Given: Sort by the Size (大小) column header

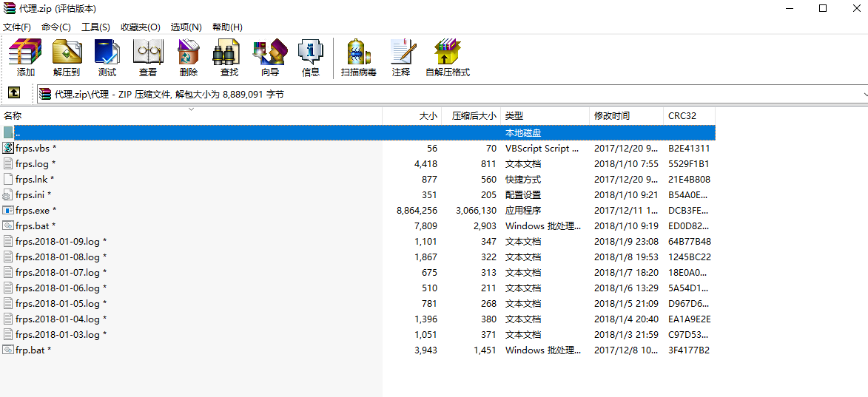Looking at the screenshot, I should coord(412,116).
